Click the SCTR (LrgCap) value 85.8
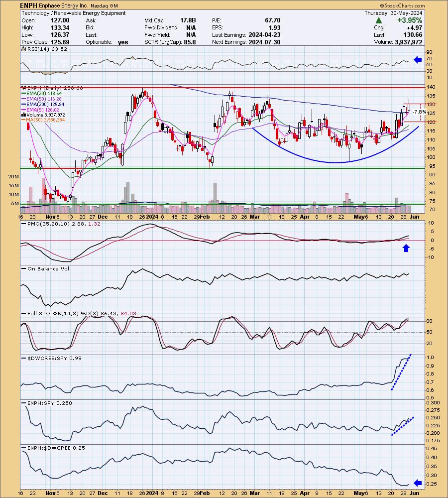The height and width of the screenshot is (498, 448). [190, 42]
